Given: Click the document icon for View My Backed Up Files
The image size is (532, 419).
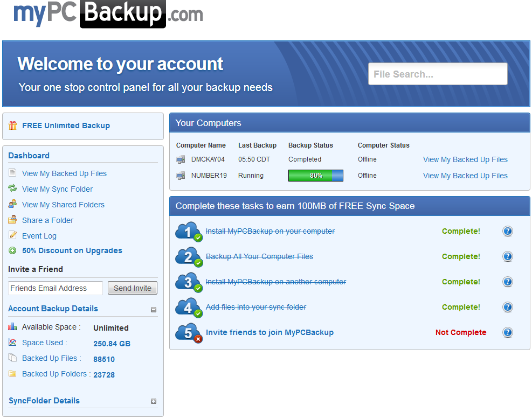Looking at the screenshot, I should [x=12, y=173].
